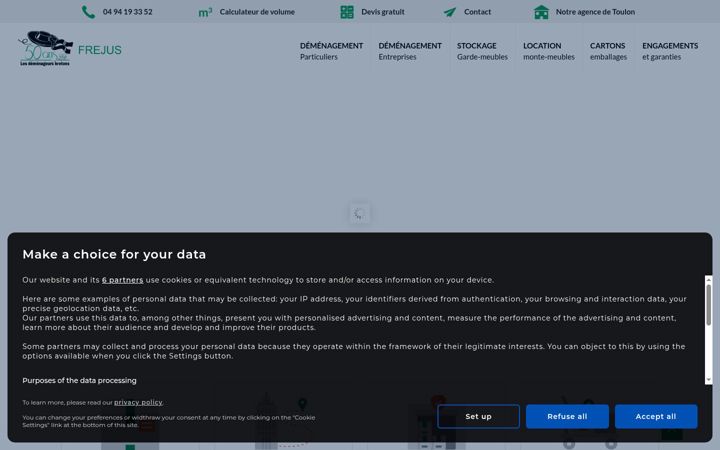Click the Accept all button
720x450 pixels.
(x=656, y=416)
